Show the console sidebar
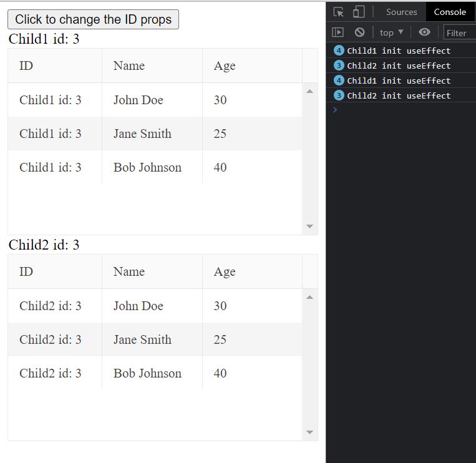The height and width of the screenshot is (463, 476). (338, 32)
